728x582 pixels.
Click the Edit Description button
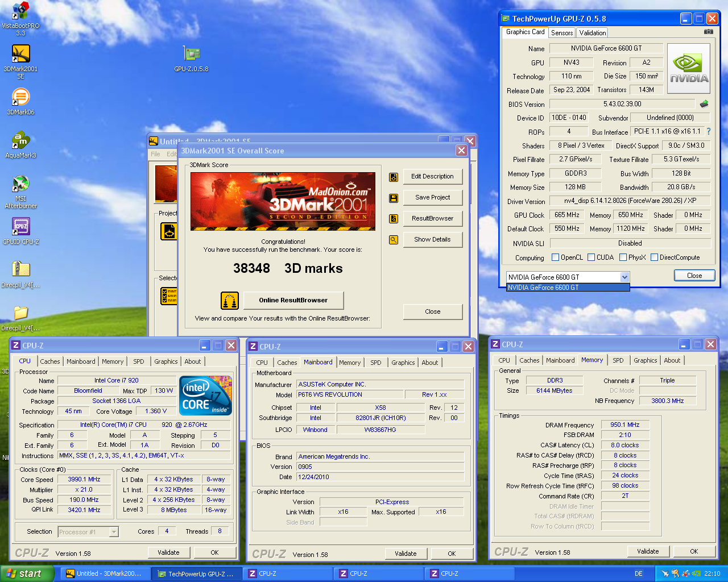pos(433,177)
